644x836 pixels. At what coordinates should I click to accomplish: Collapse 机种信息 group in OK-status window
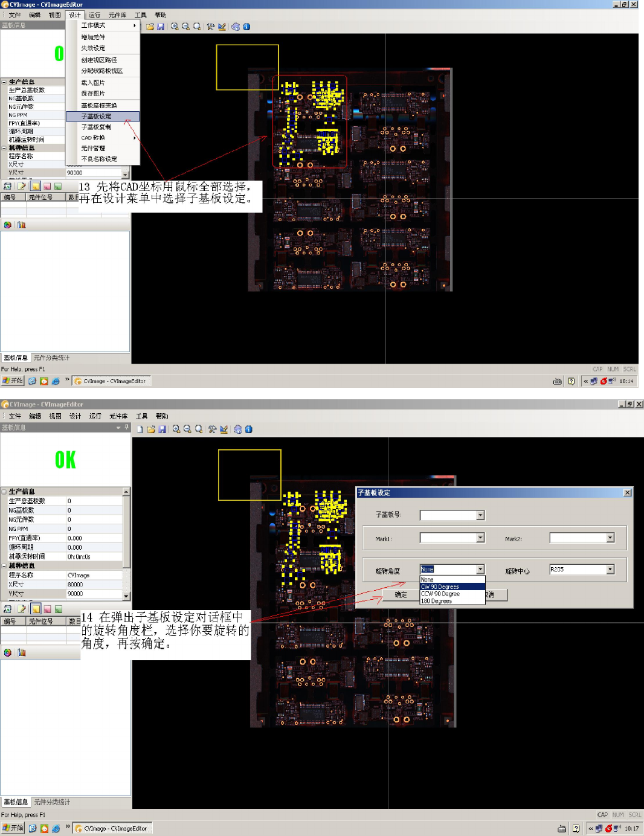(4, 566)
